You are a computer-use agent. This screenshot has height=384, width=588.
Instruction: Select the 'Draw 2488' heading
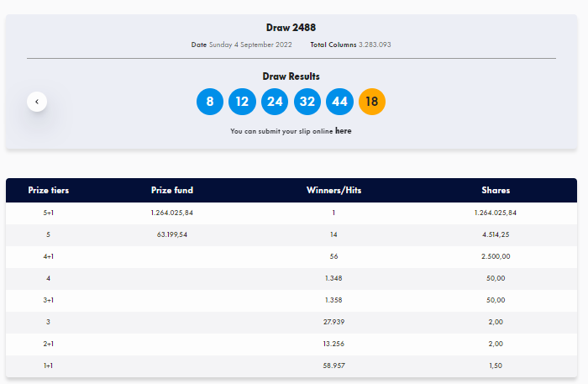[x=291, y=28]
